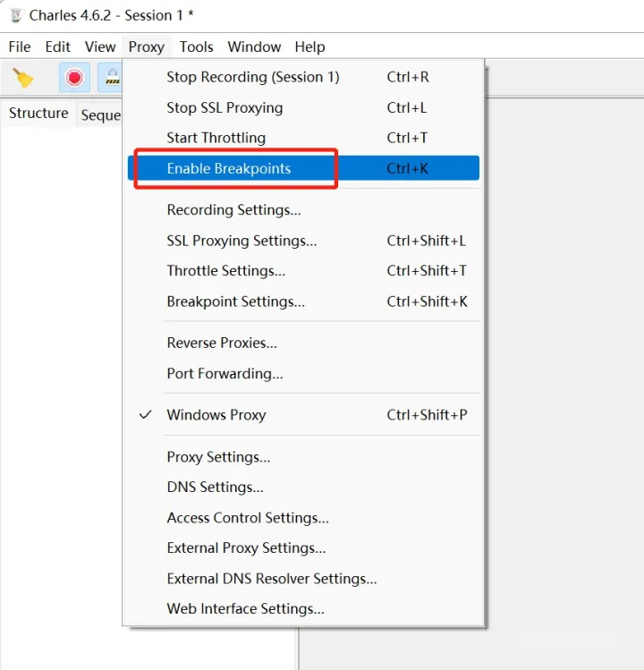Open Web Interface Settings...
Image resolution: width=644 pixels, height=670 pixels.
[303, 609]
